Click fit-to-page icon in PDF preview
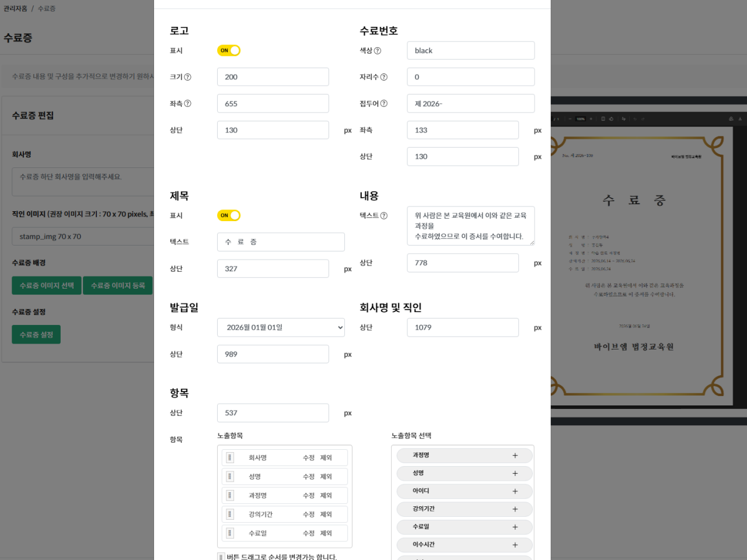 [603, 118]
